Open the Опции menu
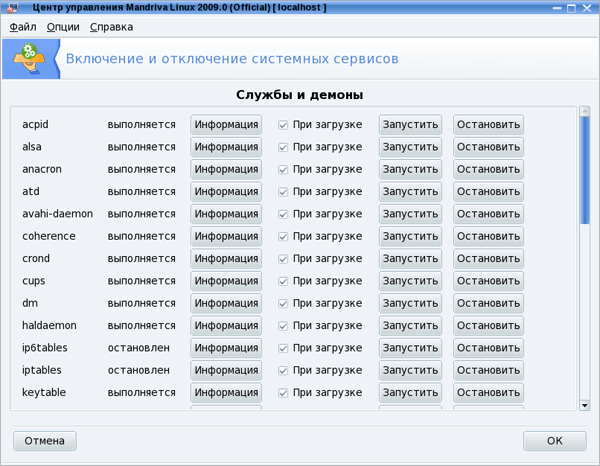Screen dimensions: 600x466 [63, 27]
